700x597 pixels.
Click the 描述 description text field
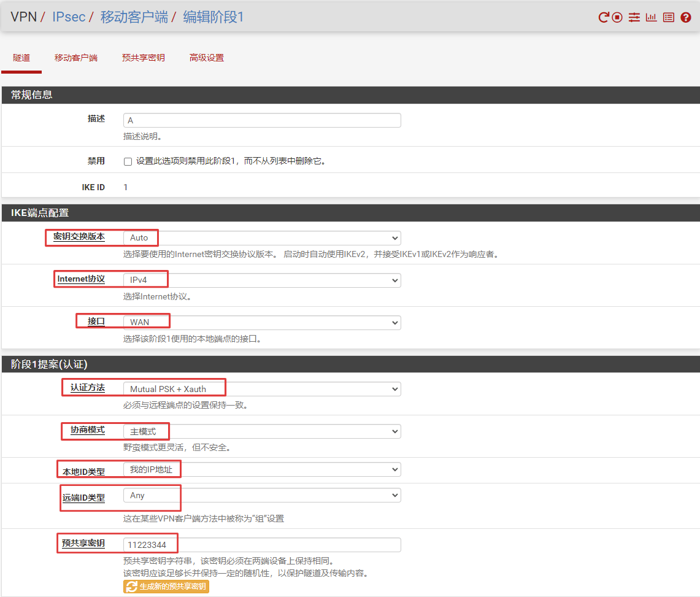pos(262,120)
